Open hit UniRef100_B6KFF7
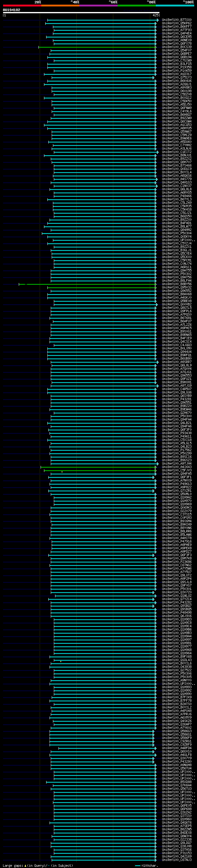 coord(176,27)
